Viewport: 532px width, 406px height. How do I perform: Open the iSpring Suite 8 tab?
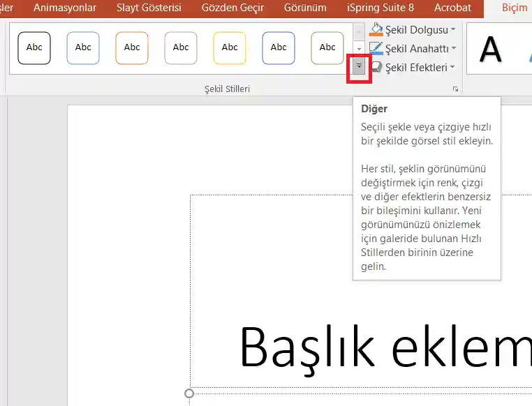380,8
